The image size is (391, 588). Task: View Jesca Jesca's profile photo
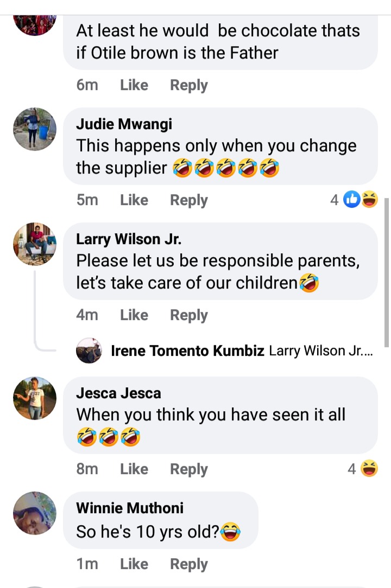(35, 398)
